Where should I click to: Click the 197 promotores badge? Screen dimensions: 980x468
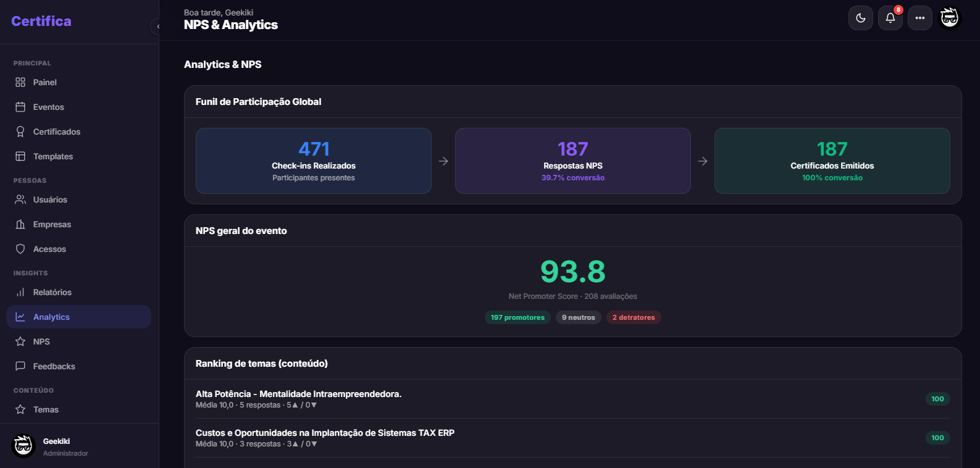[517, 317]
